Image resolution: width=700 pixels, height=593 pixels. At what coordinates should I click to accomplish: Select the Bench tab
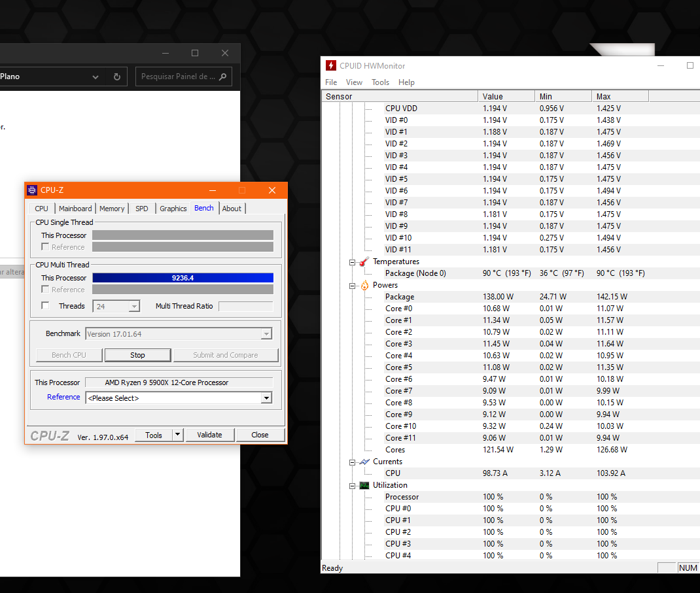point(204,208)
